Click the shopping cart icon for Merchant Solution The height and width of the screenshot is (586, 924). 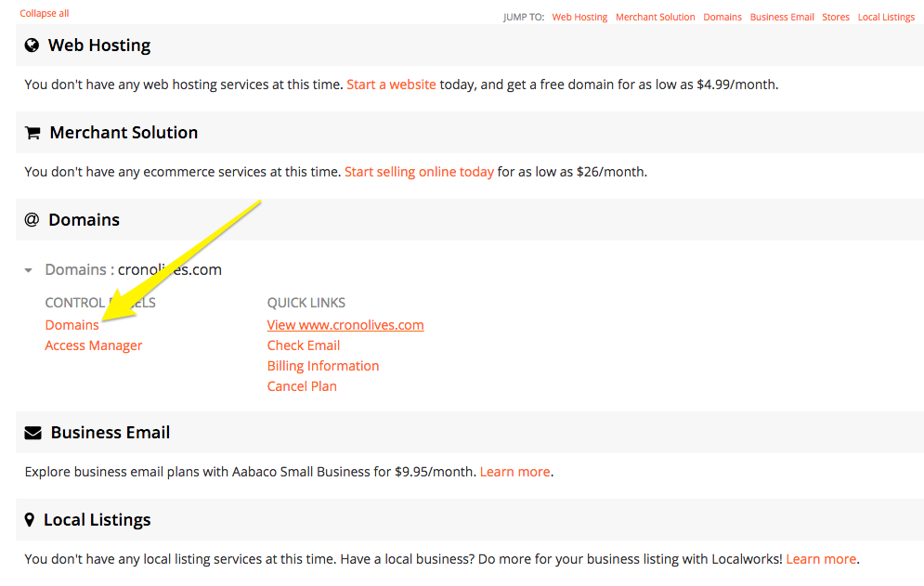(x=33, y=133)
